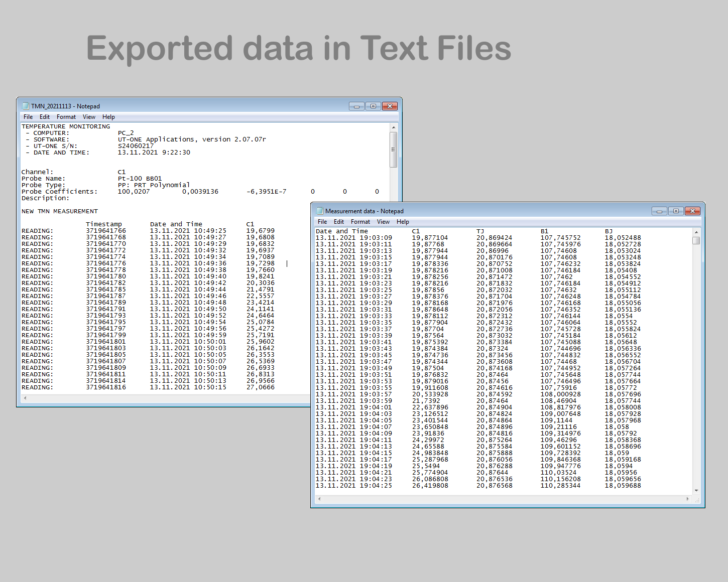Open the Help menu in Measurement data window

pos(403,221)
